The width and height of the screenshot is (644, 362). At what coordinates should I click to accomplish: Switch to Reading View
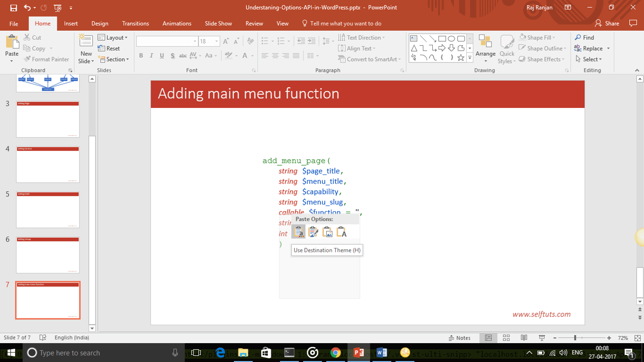pyautogui.click(x=524, y=338)
